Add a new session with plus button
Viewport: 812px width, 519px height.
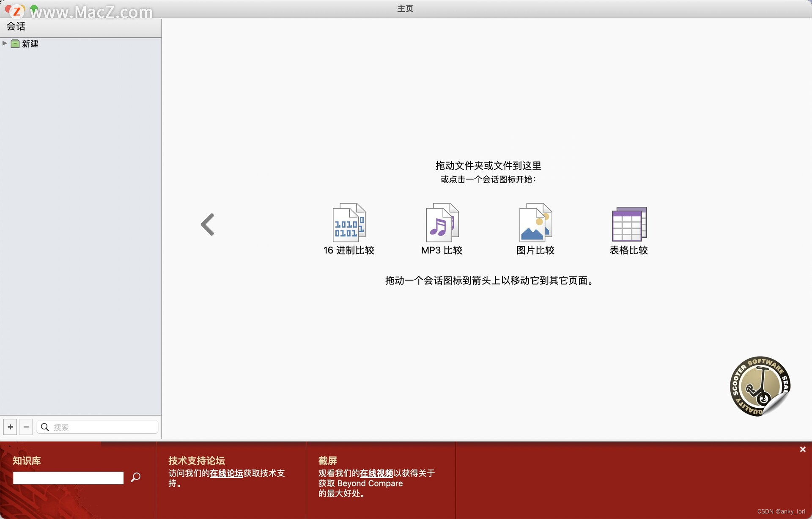[10, 427]
